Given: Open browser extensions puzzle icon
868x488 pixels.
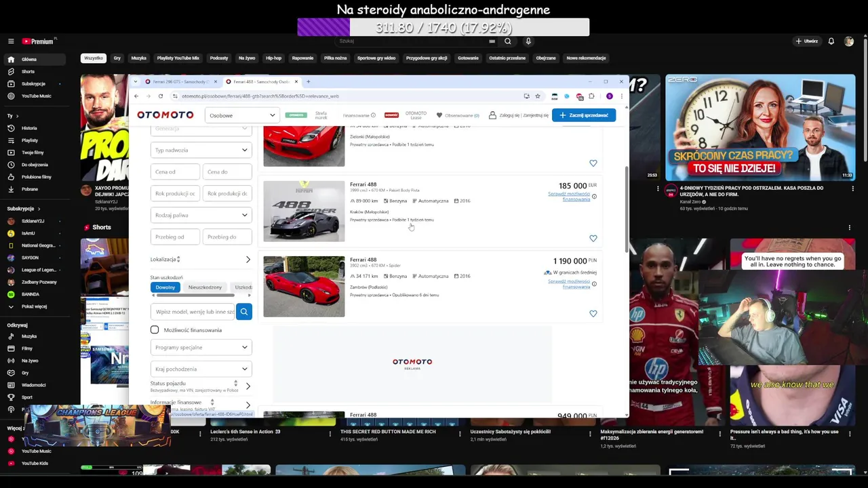Looking at the screenshot, I should (x=591, y=96).
